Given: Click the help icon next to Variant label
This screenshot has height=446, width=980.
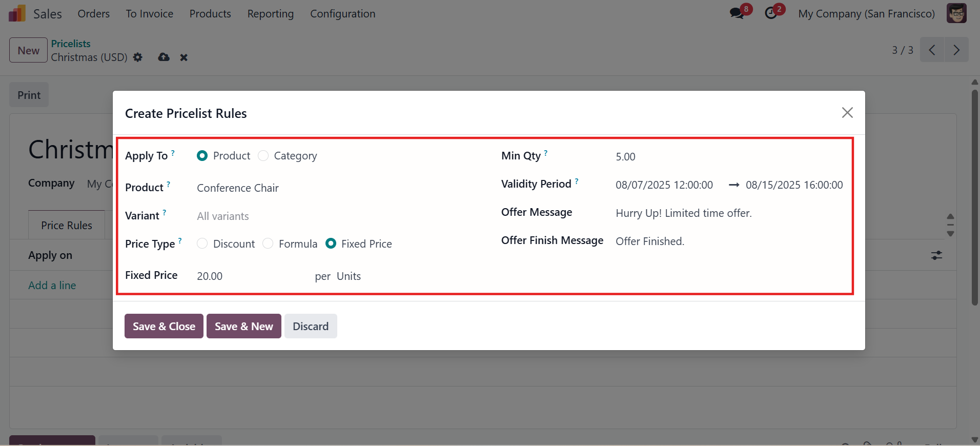Looking at the screenshot, I should pyautogui.click(x=164, y=213).
